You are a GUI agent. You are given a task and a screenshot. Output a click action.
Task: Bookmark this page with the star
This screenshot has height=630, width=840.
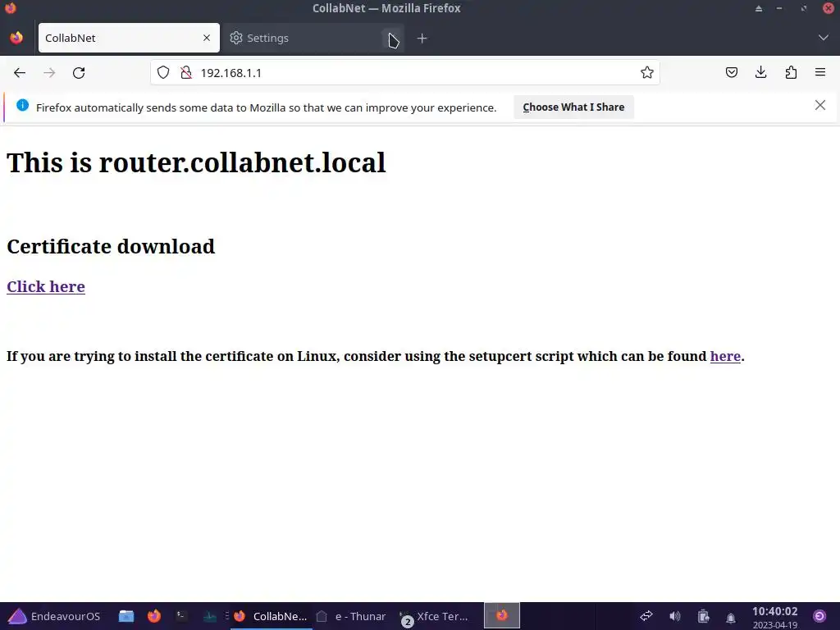tap(647, 73)
